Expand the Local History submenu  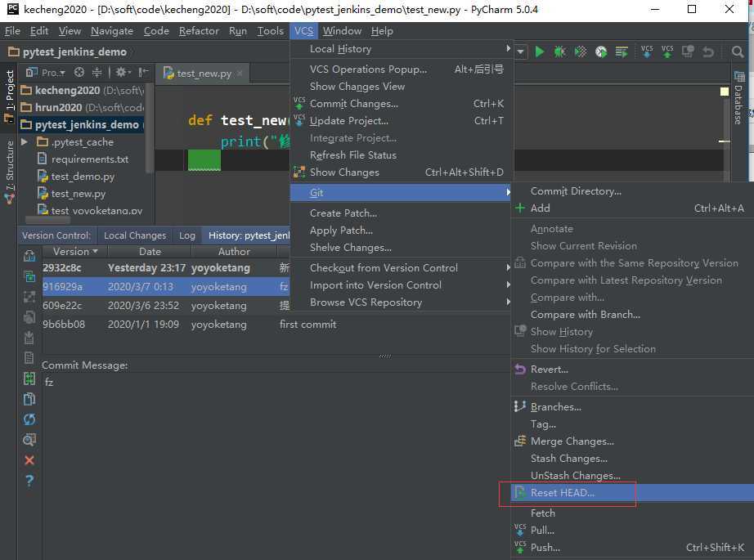(402, 48)
